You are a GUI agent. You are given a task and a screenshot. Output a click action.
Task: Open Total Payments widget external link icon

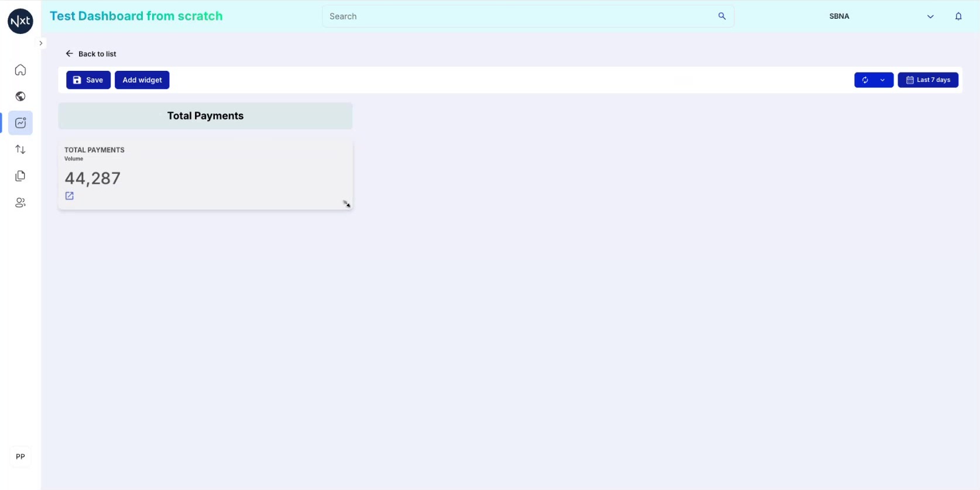tap(70, 196)
